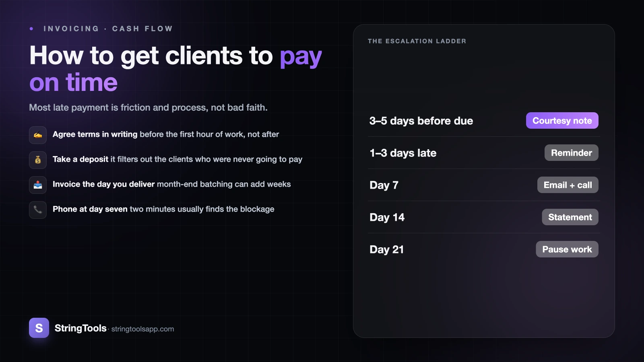Click the Email + call badge
The height and width of the screenshot is (362, 644).
click(568, 185)
